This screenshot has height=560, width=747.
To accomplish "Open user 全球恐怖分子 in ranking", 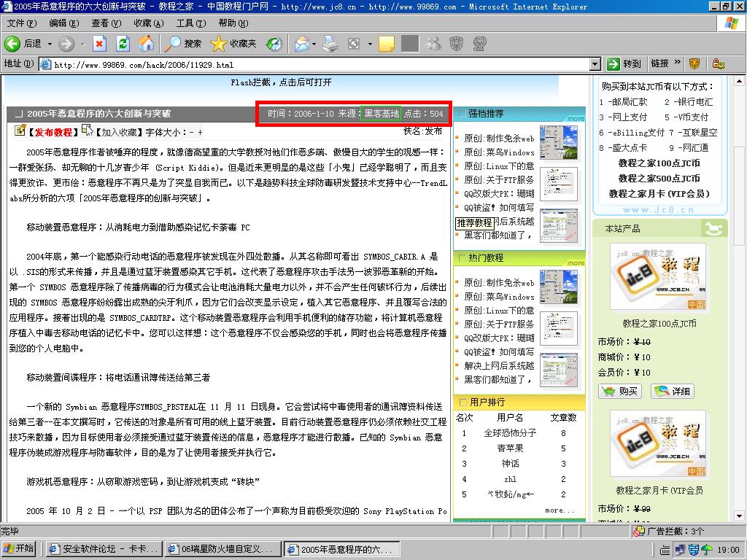I will coord(510,433).
